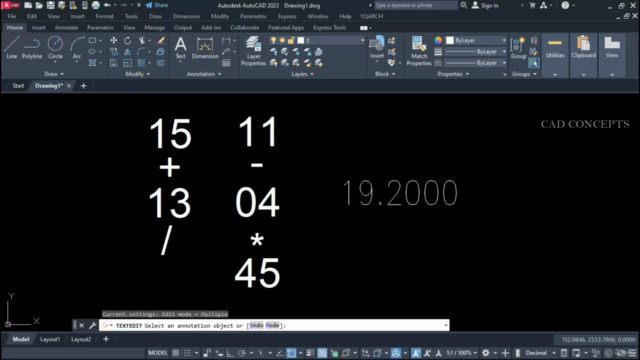Insert a Table from Annotation panel

coord(226,63)
